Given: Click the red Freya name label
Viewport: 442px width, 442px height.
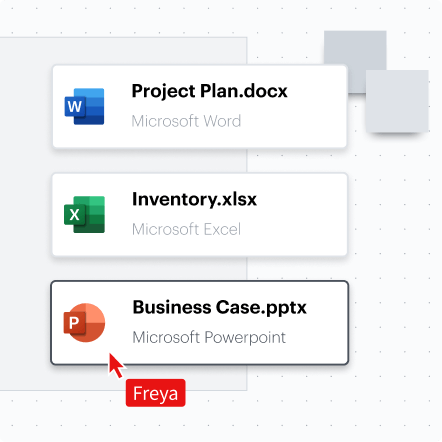Looking at the screenshot, I should point(155,393).
